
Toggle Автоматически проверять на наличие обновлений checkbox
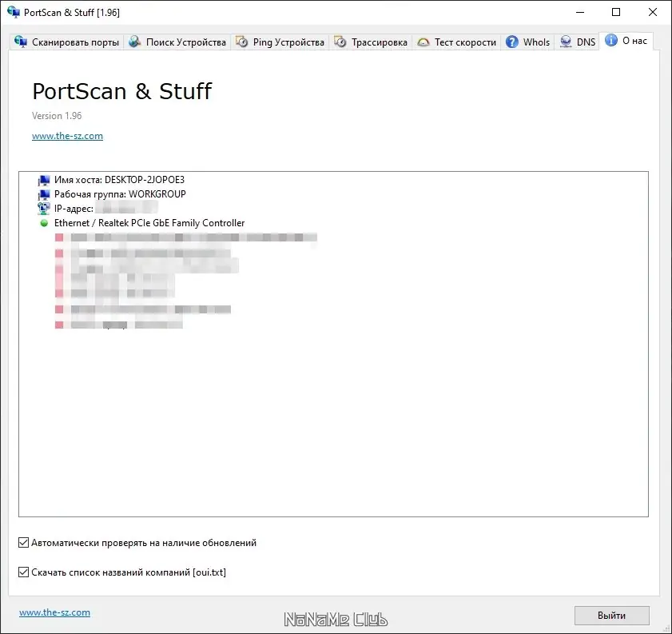(23, 543)
